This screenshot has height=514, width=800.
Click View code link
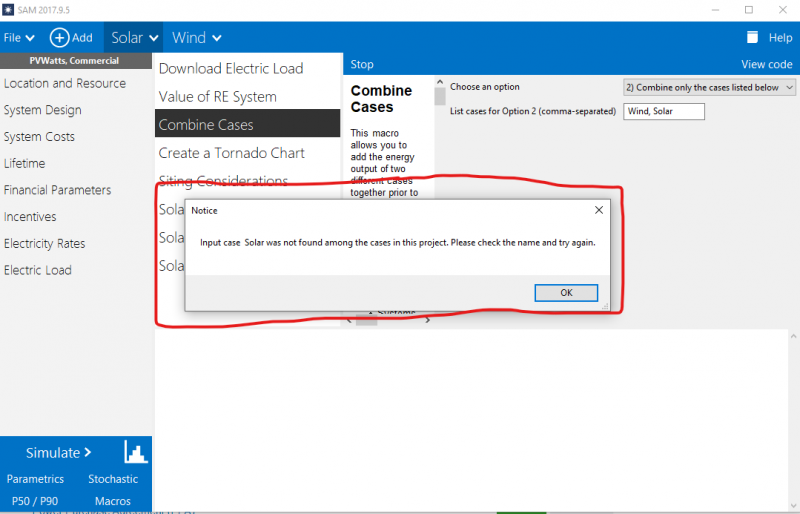[x=766, y=64]
